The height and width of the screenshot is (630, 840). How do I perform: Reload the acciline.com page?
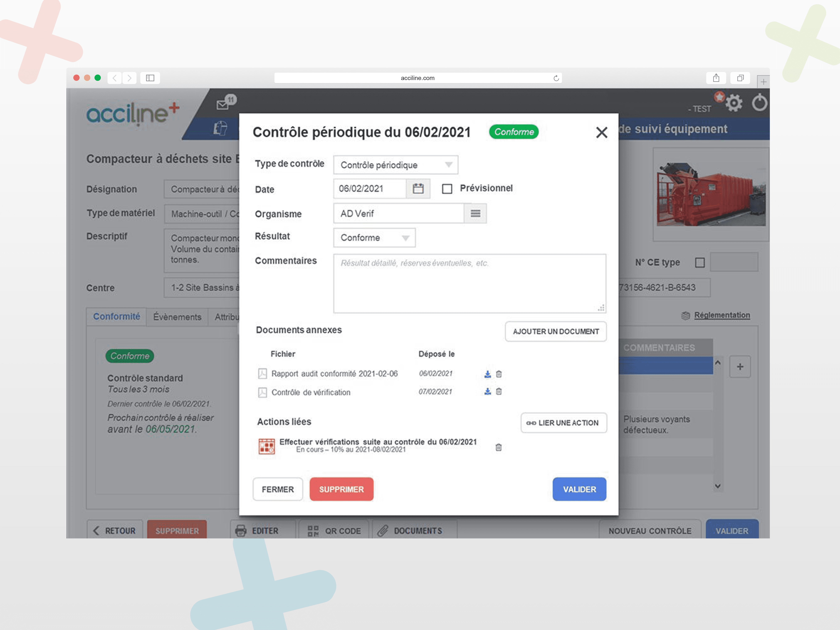tap(556, 78)
